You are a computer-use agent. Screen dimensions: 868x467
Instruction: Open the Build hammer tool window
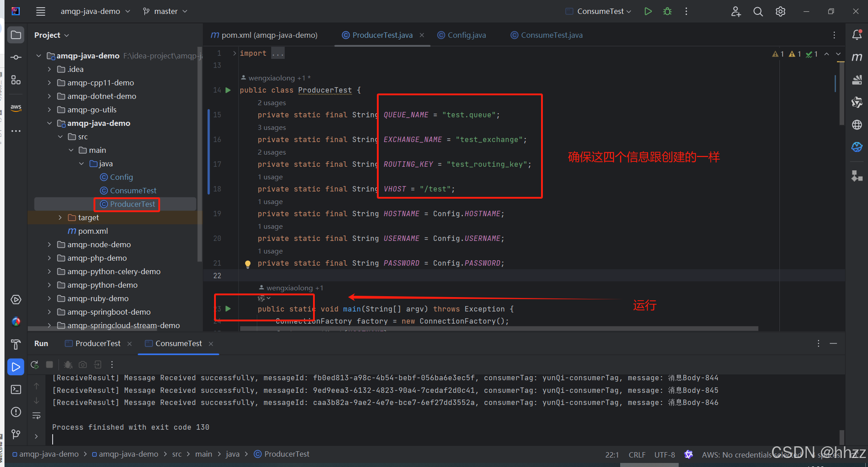point(16,345)
